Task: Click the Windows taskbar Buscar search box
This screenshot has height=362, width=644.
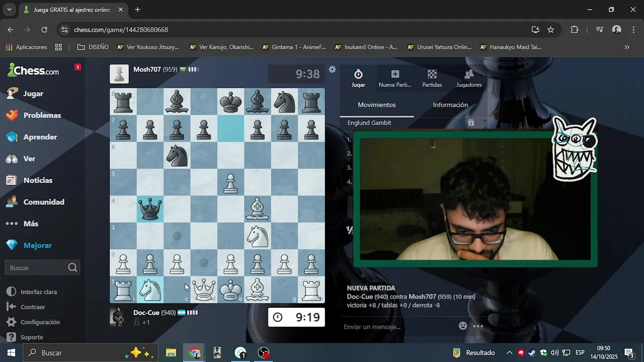Action: (x=91, y=352)
